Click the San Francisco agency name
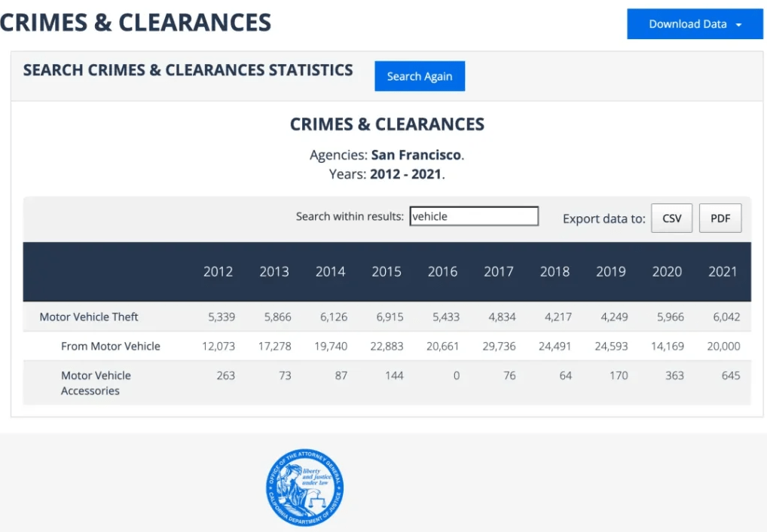 click(416, 155)
